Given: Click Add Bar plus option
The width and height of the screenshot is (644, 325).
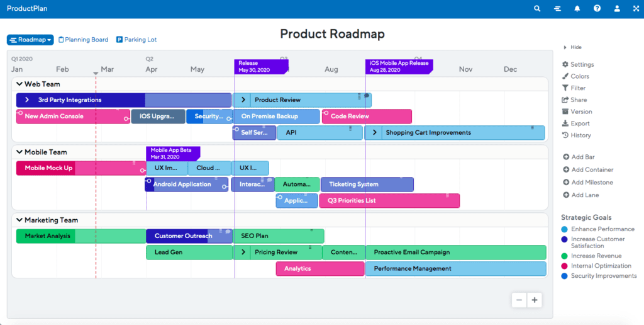Looking at the screenshot, I should pos(579,157).
